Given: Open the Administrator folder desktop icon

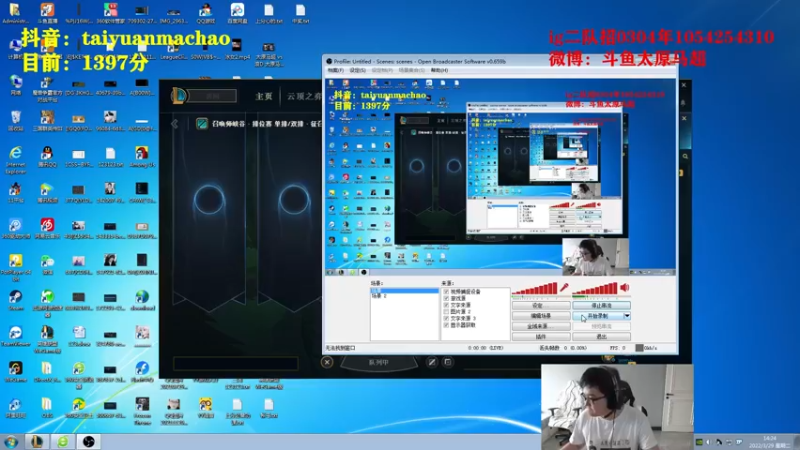Looking at the screenshot, I should tap(15, 13).
